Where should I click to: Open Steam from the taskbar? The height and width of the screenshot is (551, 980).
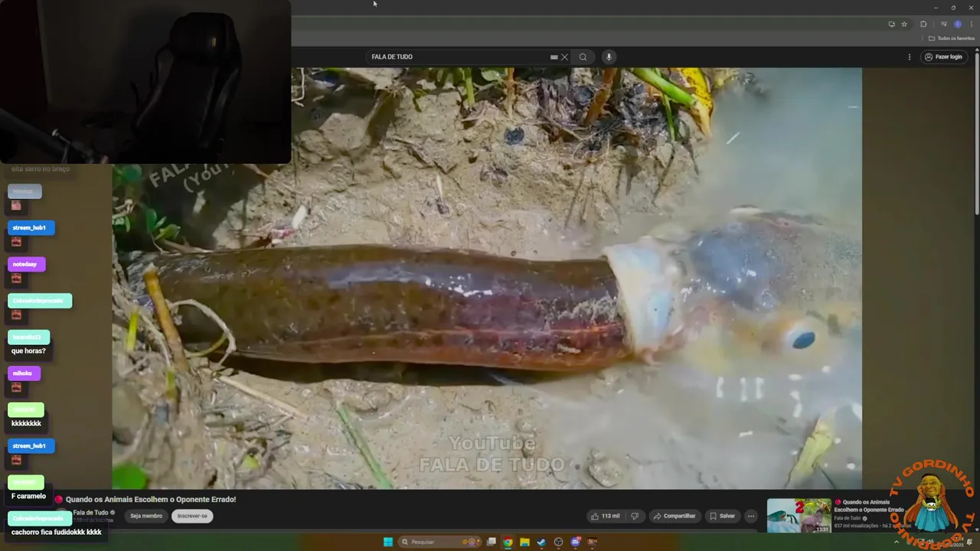pos(541,543)
